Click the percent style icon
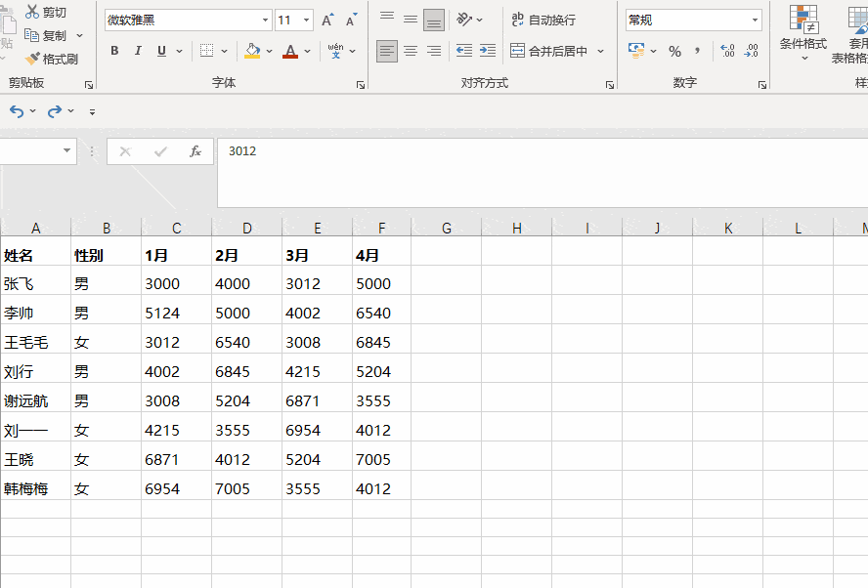This screenshot has height=588, width=868. coord(674,51)
